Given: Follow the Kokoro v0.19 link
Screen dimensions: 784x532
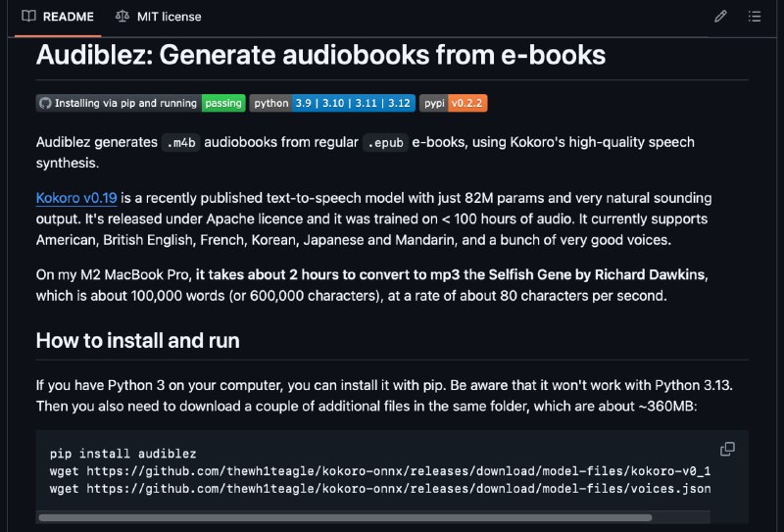Looking at the screenshot, I should point(76,198).
